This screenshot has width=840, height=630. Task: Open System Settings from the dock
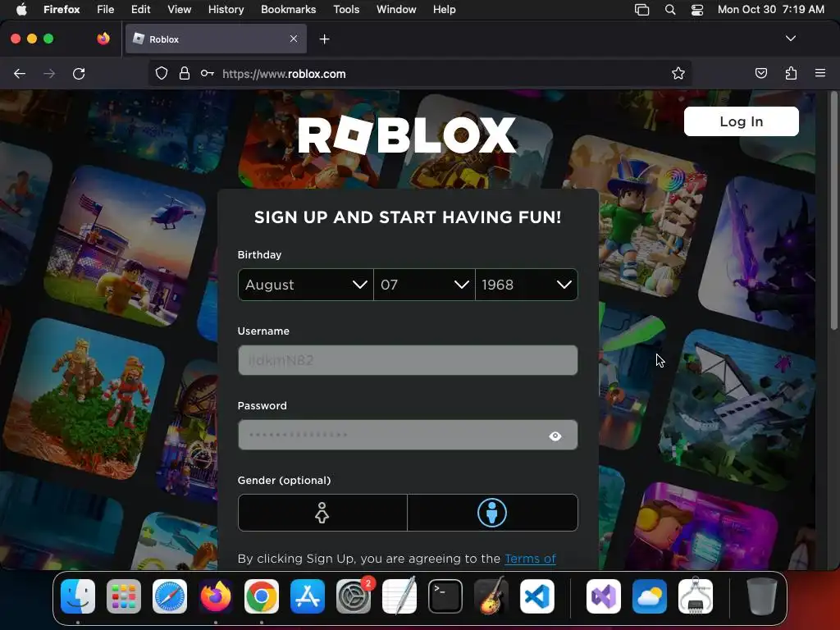pyautogui.click(x=354, y=596)
